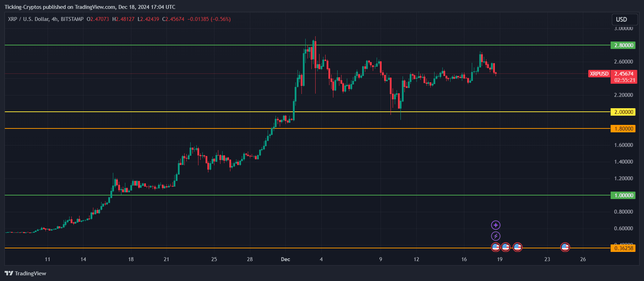The image size is (644, 281).
Task: Click the low value L2.42439 in header
Action: 148,19
